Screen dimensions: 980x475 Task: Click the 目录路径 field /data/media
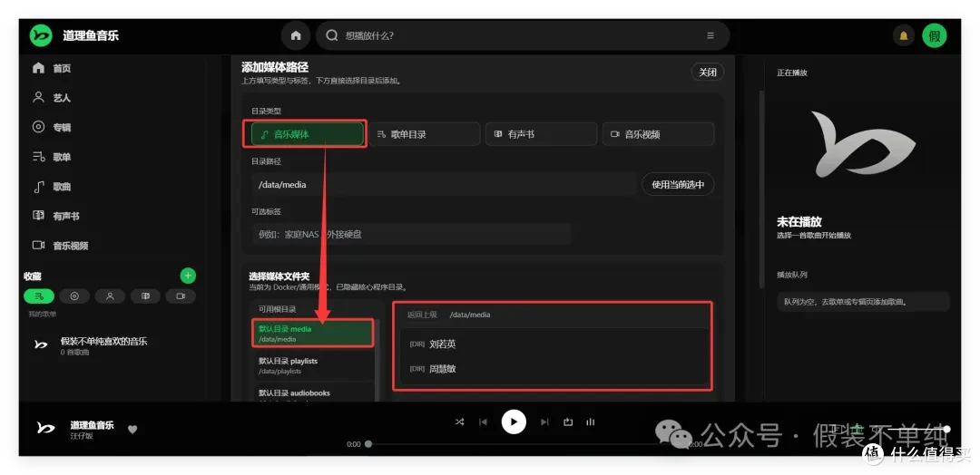444,185
